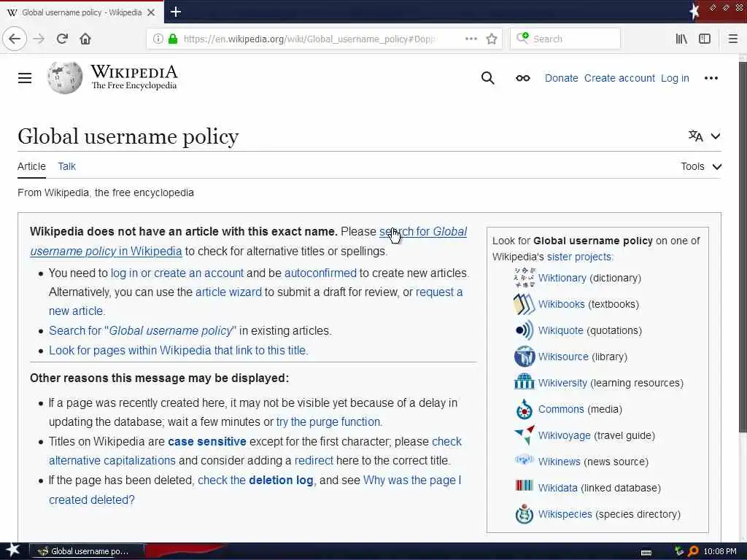
Task: Click the green secure padlock icon
Action: 173,39
